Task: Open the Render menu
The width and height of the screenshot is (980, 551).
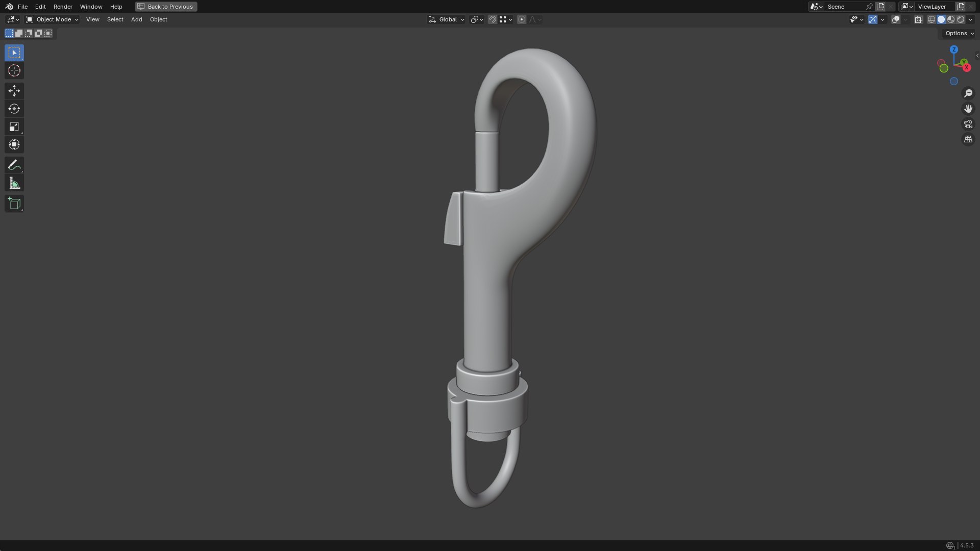Action: click(63, 7)
